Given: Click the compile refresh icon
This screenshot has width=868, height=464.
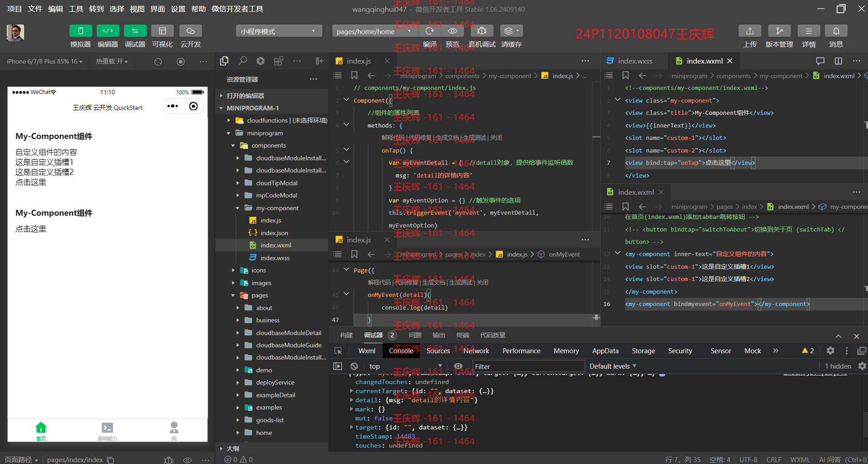Looking at the screenshot, I should 429,31.
